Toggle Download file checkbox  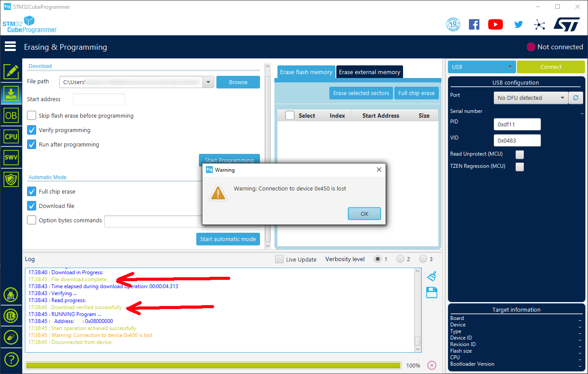click(x=31, y=206)
